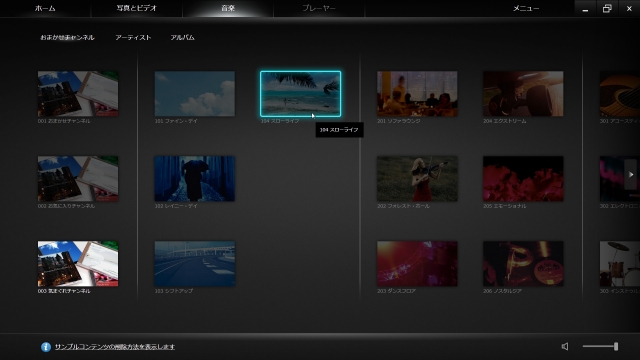Select the 音楽 tab

(228, 8)
